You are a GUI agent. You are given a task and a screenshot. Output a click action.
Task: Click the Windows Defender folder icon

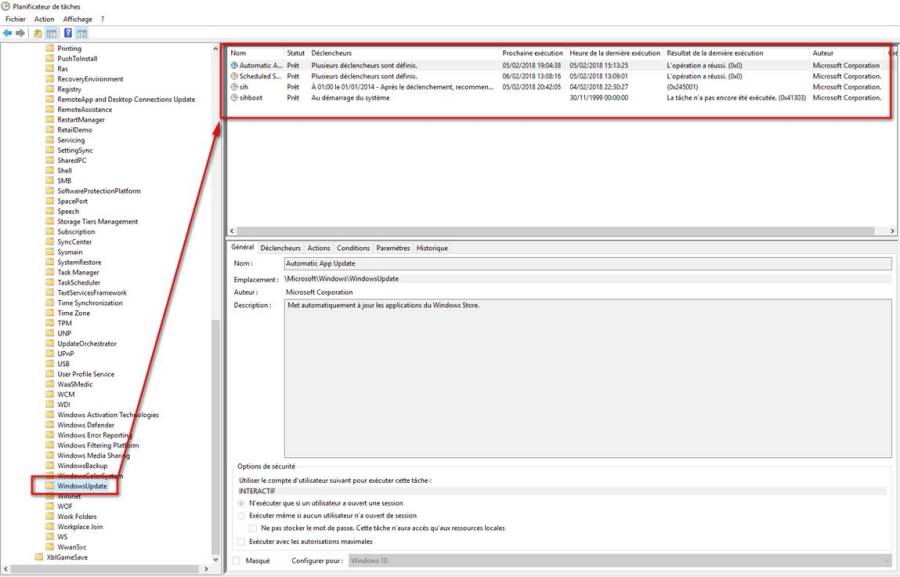50,425
